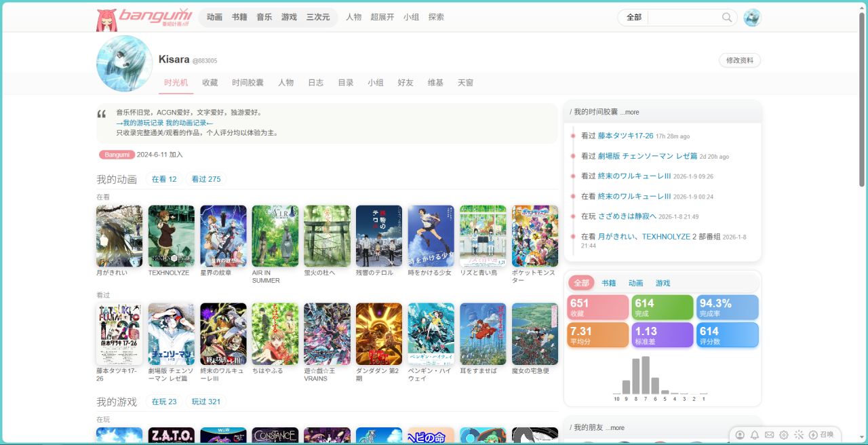
Task: Open settings gear in bottom dock
Action: click(784, 435)
